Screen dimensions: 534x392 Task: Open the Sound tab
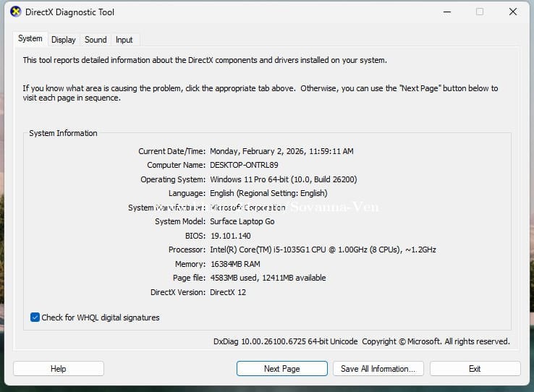(96, 40)
